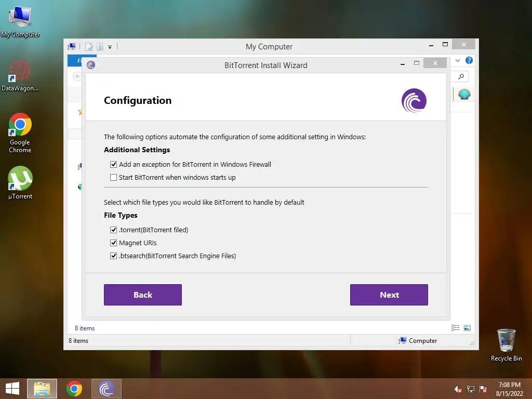Screen dimensions: 532x399
Task: Open My Computer help question mark
Action: pyautogui.click(x=469, y=60)
